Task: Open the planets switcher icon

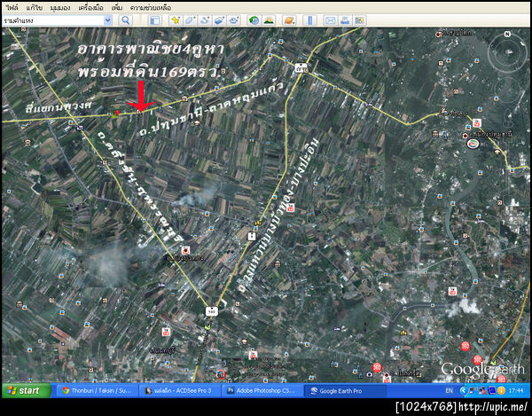Action: pyautogui.click(x=289, y=20)
